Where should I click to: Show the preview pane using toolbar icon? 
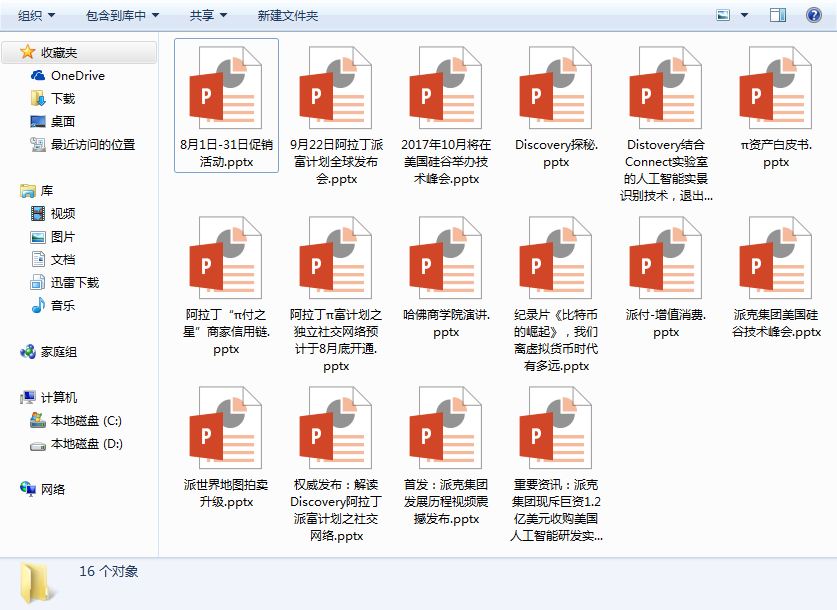coord(777,15)
